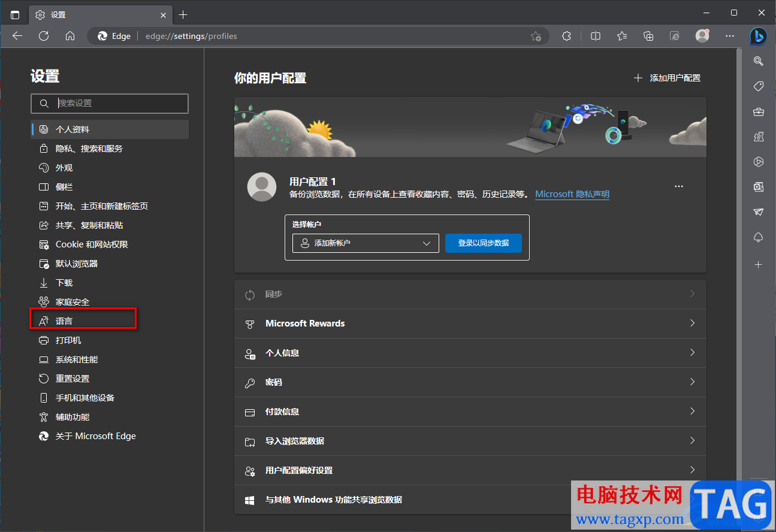The height and width of the screenshot is (532, 776).
Task: Open 家庭安全 settings
Action: pyautogui.click(x=110, y=302)
